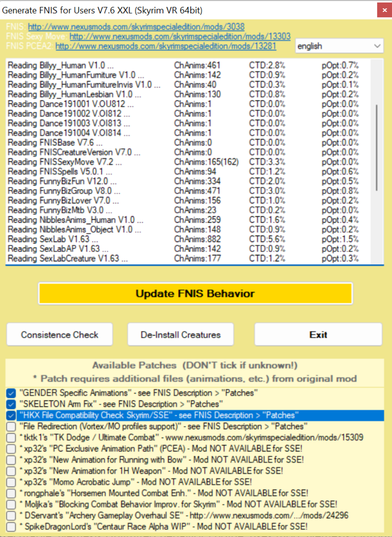Image resolution: width=392 pixels, height=537 pixels.
Task: Enable Blocking Combat Behavior Improv. patch
Action: pos(11,505)
